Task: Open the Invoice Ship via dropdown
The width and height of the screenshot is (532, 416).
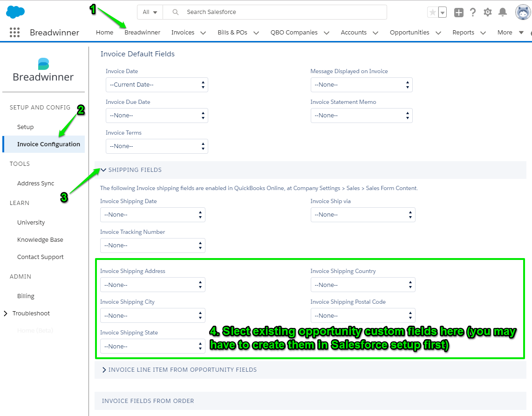Action: tap(363, 215)
